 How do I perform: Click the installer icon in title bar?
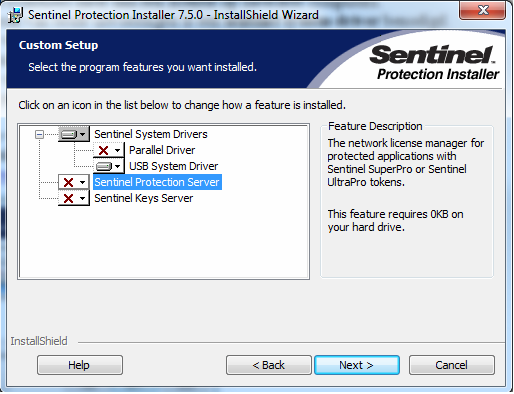click(x=15, y=15)
